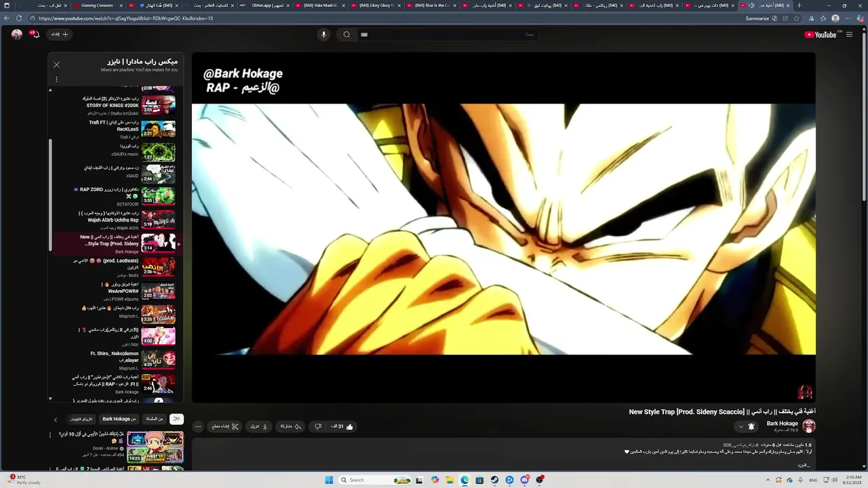Click the Clip scissors button
Screen dimensions: 868x488
(225, 426)
